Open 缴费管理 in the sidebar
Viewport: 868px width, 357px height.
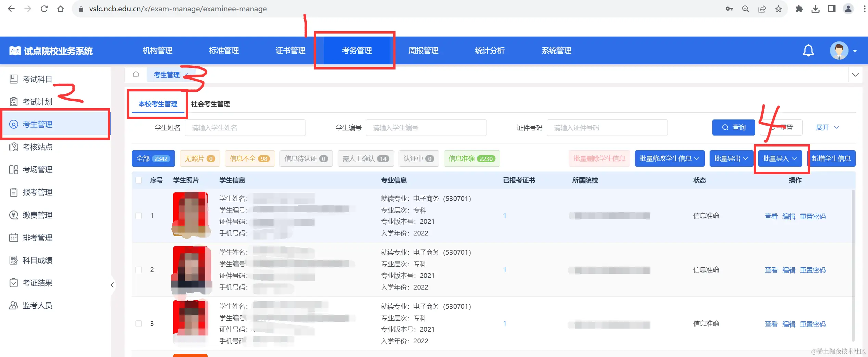[x=55, y=215]
